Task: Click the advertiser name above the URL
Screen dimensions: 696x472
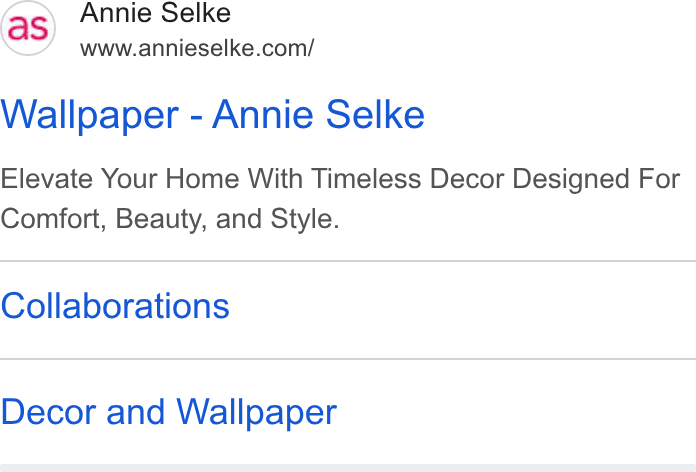Action: point(155,12)
